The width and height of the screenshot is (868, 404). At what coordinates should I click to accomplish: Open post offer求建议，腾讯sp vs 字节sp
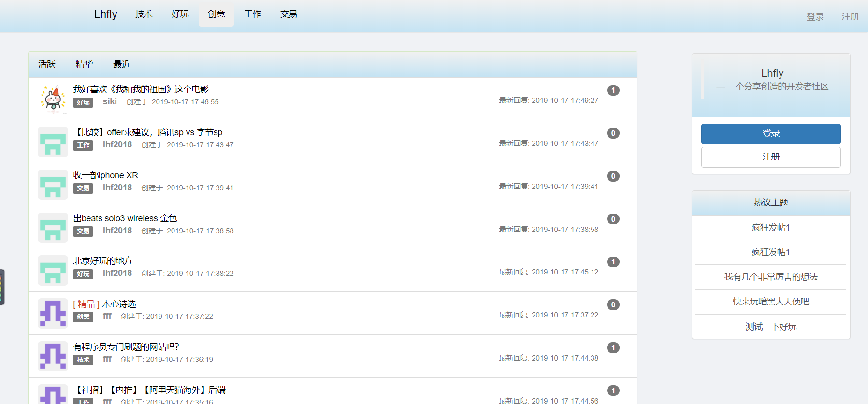point(148,132)
